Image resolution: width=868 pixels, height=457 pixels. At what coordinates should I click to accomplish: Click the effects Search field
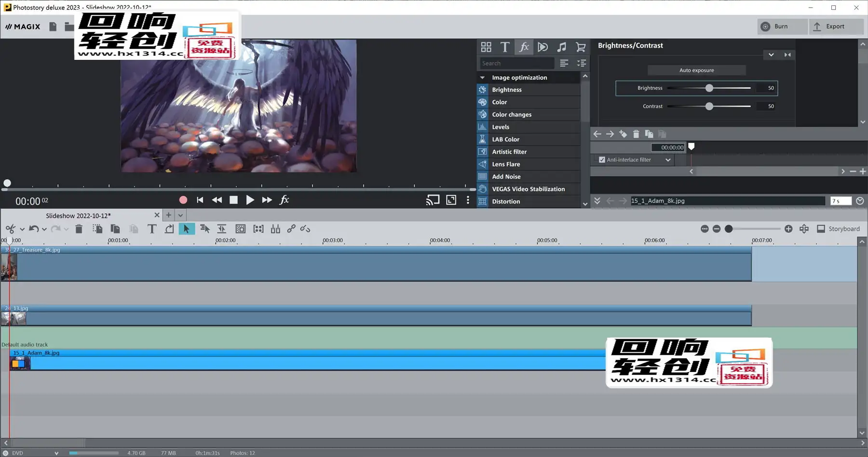516,63
